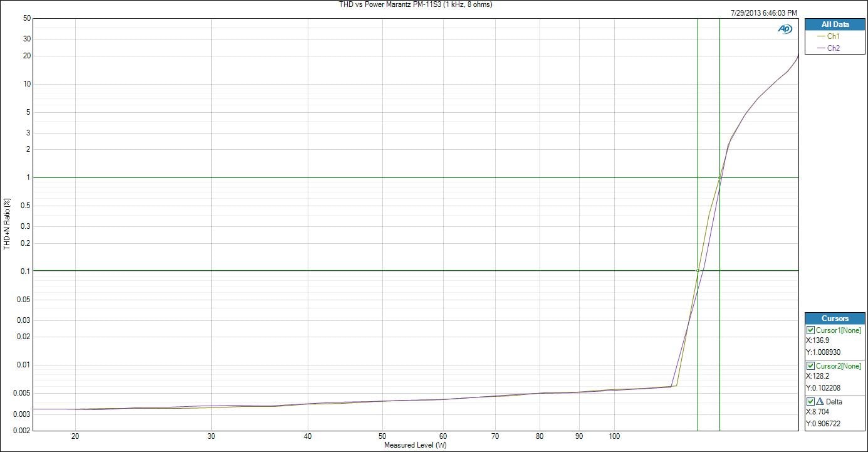Click the Ch1 olive line swatch
868x452 pixels.
[821, 37]
